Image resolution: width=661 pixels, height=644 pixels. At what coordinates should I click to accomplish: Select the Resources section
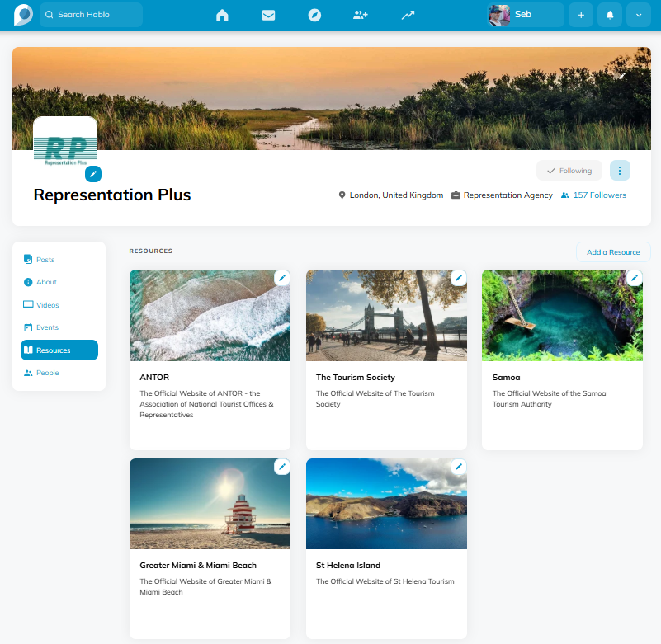coord(59,350)
